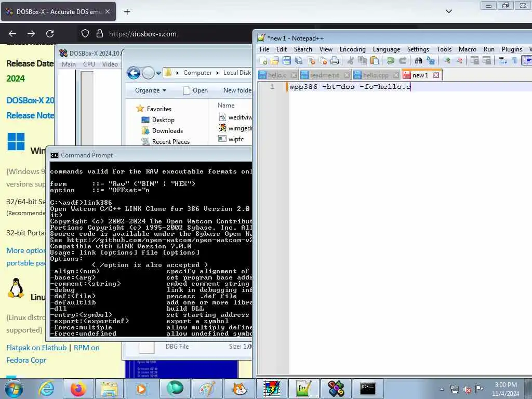
Task: Close the hello.cpp tab in Notepad++
Action: [396, 75]
